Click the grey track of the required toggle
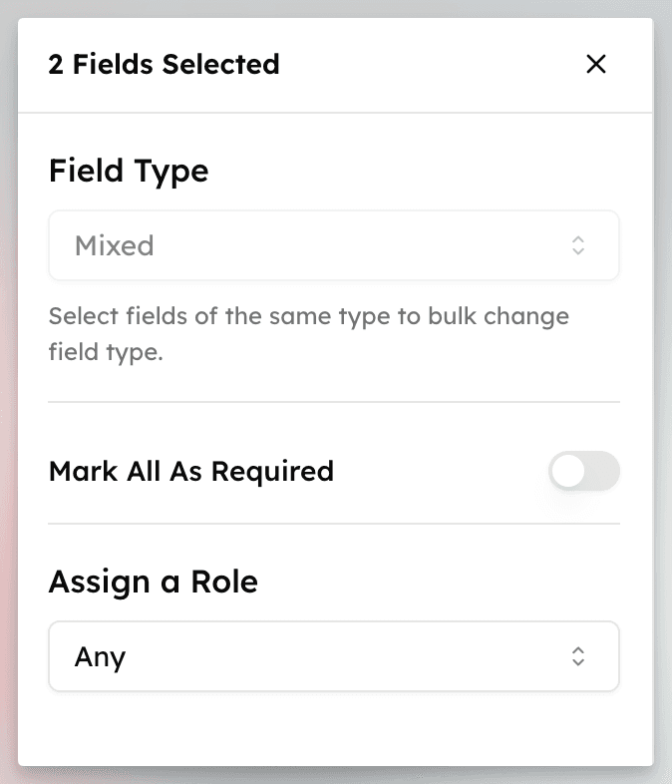672x784 pixels. 601,472
